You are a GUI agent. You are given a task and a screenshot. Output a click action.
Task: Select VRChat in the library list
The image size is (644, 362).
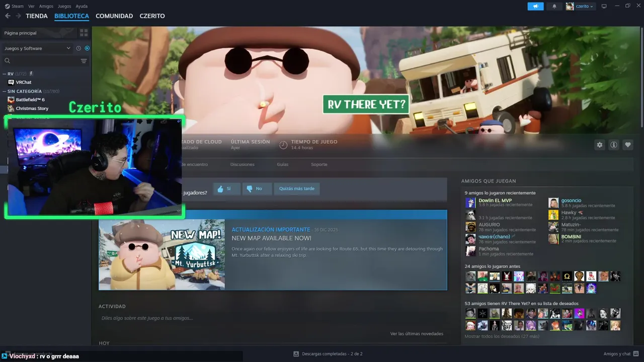click(x=24, y=82)
